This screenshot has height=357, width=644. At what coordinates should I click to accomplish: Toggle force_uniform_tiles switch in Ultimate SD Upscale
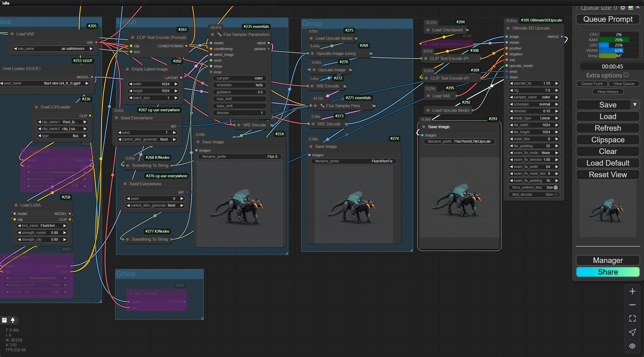pyautogui.click(x=555, y=187)
